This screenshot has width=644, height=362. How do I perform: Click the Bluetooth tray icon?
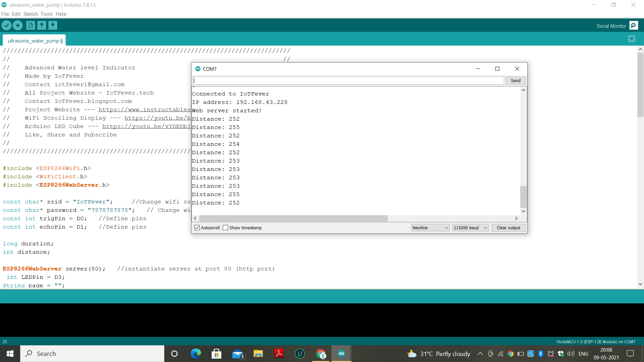coord(540,354)
